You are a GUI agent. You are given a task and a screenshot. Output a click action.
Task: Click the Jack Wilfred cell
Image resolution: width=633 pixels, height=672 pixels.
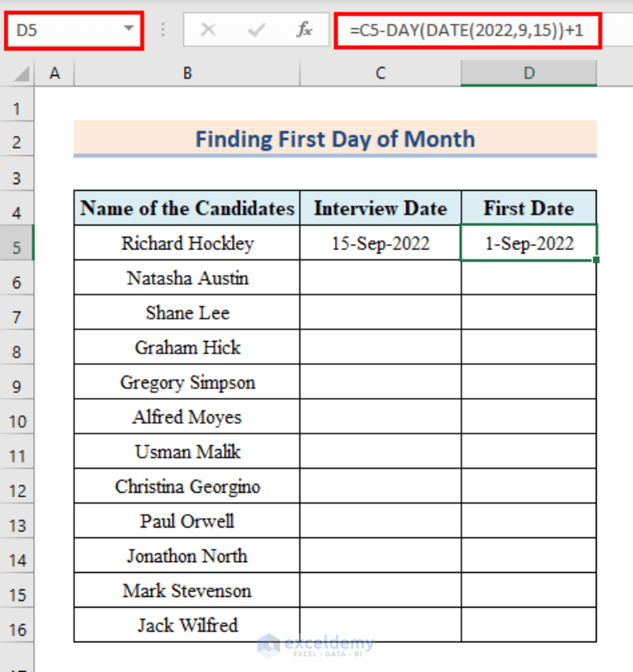coord(187,626)
